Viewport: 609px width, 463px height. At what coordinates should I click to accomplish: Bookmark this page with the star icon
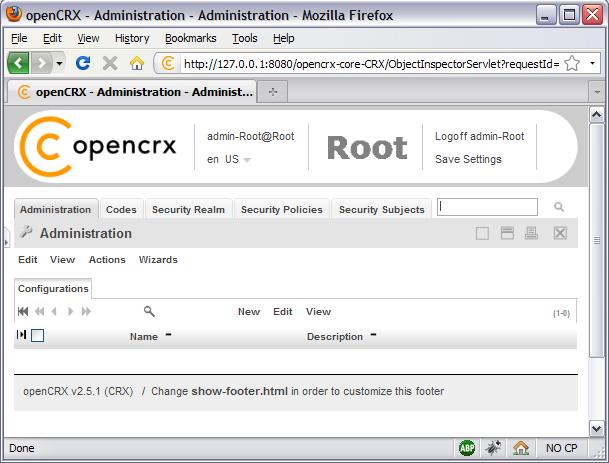572,63
